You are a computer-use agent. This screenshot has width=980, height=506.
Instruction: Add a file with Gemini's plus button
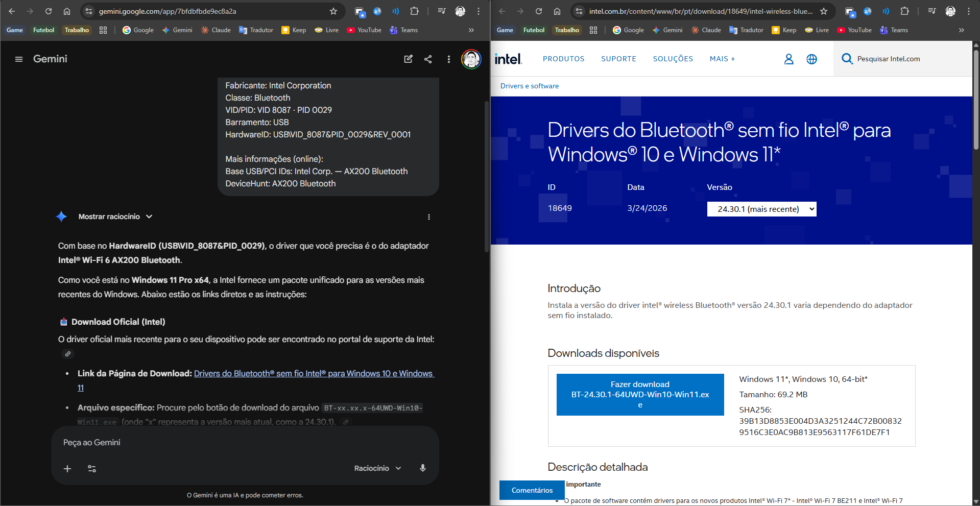tap(67, 469)
